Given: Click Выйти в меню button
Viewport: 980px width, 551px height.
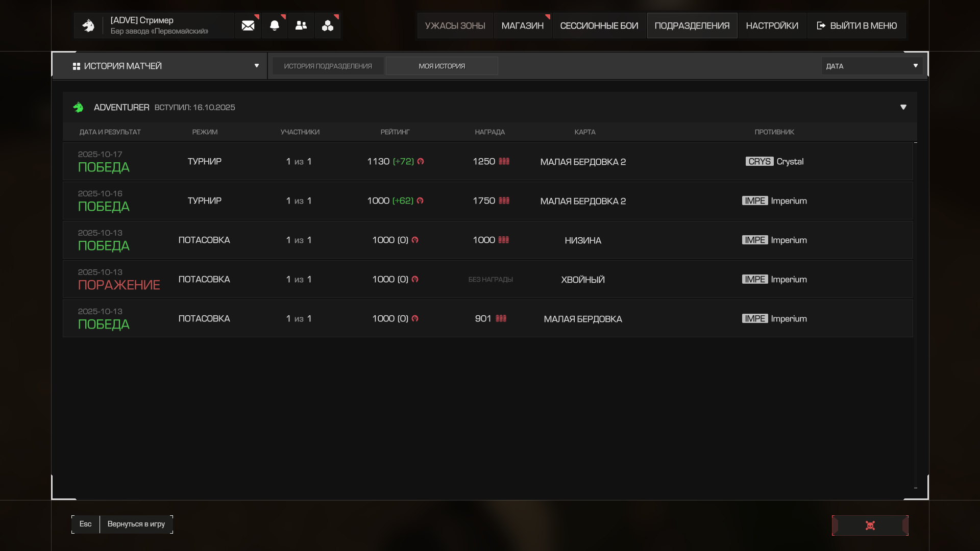Looking at the screenshot, I should pos(857,26).
